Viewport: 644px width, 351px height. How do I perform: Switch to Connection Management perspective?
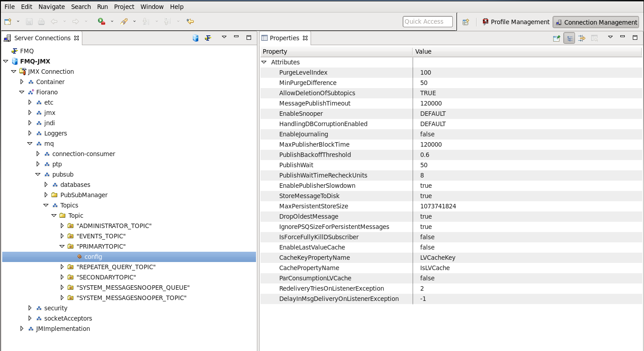[596, 22]
